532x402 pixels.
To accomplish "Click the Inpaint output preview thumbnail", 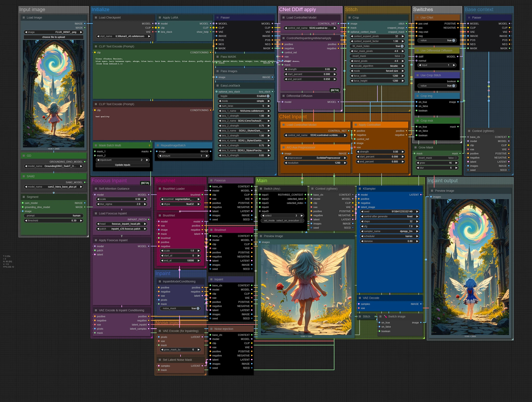I will point(470,267).
